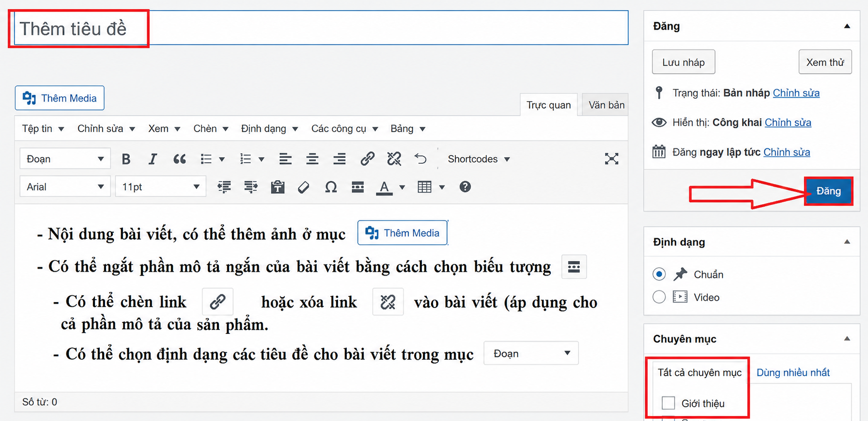Check the Giới thiệu category checkbox

tap(668, 403)
